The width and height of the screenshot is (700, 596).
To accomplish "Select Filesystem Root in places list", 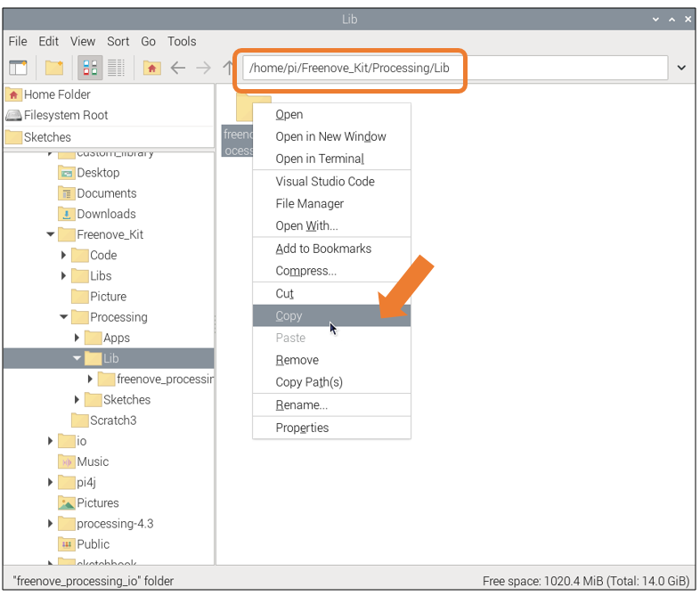I will coord(109,115).
